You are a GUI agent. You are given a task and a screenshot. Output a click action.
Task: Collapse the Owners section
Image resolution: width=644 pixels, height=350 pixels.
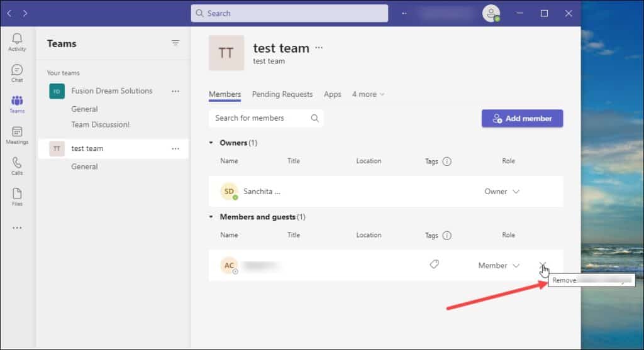click(x=211, y=143)
